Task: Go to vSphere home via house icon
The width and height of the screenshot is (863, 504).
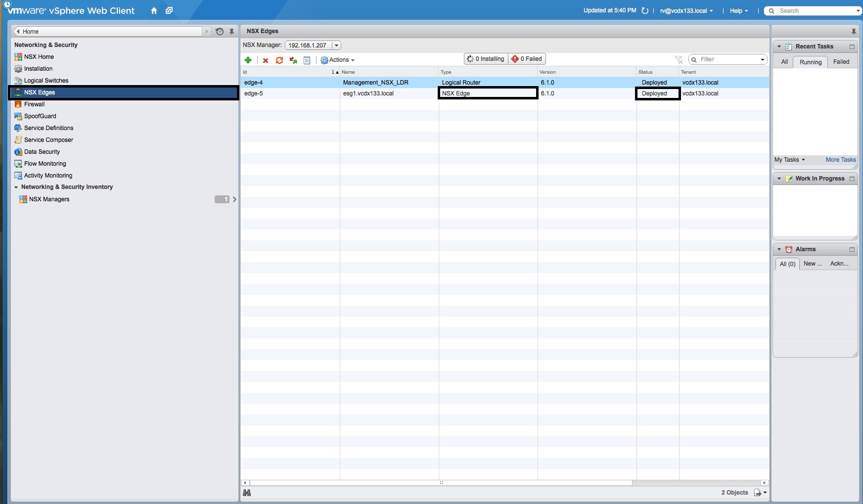Action: coord(154,11)
